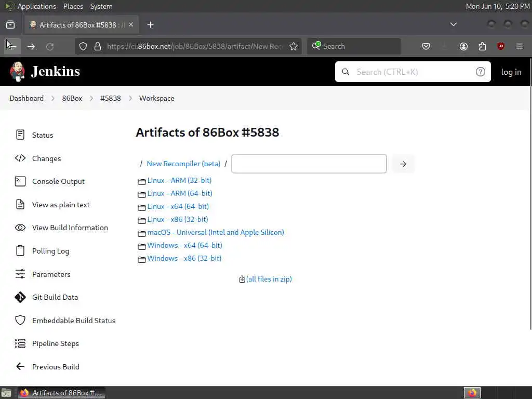
Task: Focus the Jenkins Search (CTRL+K) field
Action: 413,72
